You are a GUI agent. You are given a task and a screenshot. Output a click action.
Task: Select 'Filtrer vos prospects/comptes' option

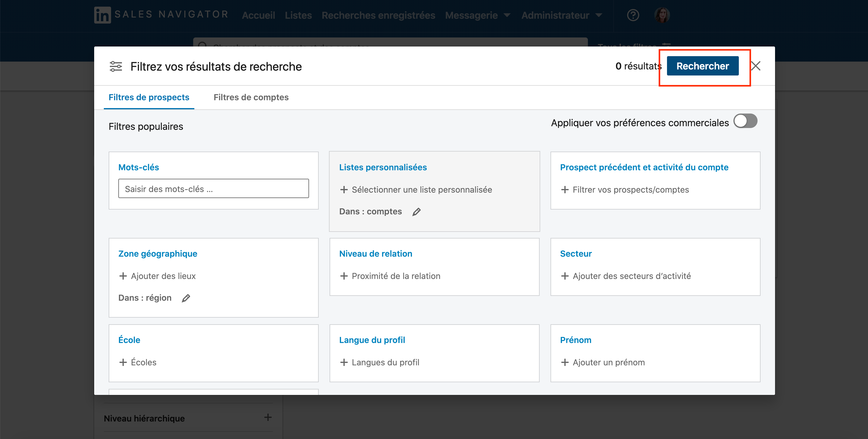[x=631, y=190]
